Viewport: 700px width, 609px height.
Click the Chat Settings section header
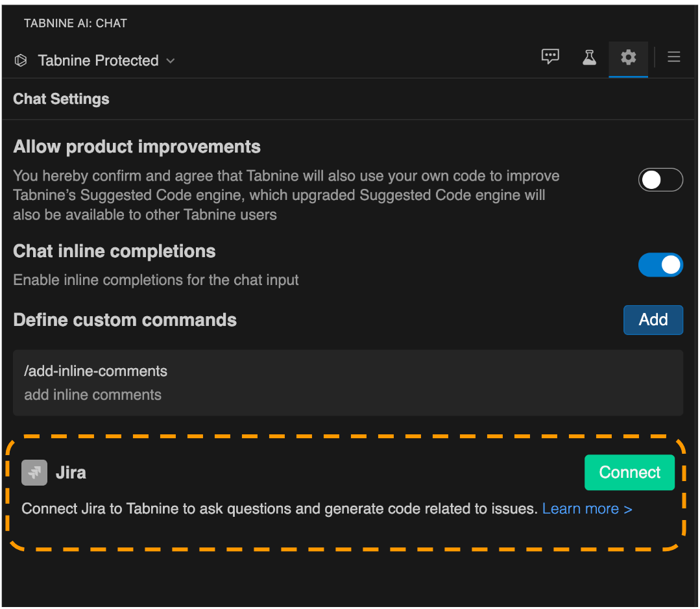[x=61, y=99]
